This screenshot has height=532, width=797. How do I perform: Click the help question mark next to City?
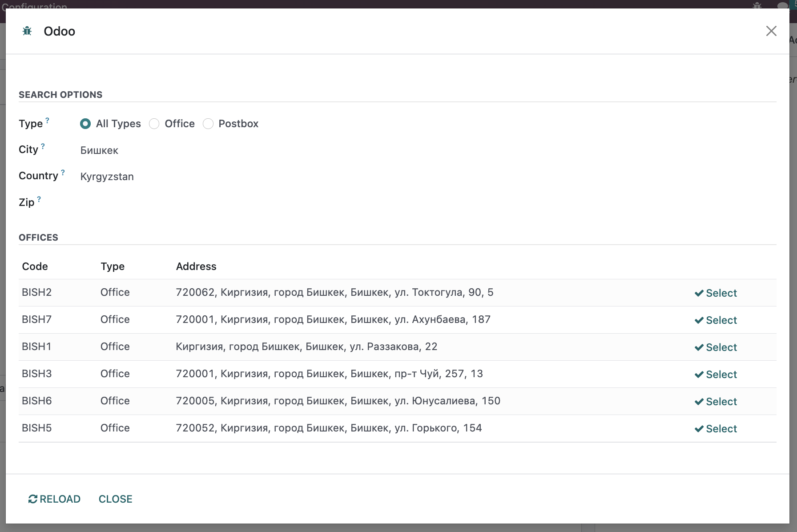(x=43, y=146)
